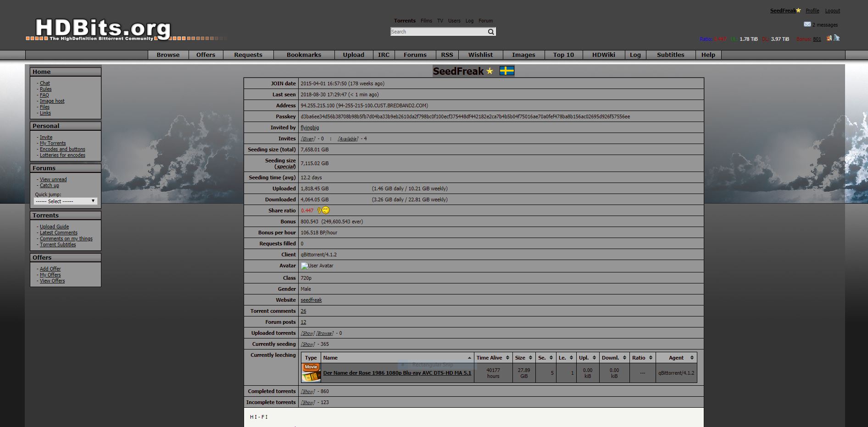868x427 pixels.
Task: Show the incomplete torrents list
Action: pos(308,402)
